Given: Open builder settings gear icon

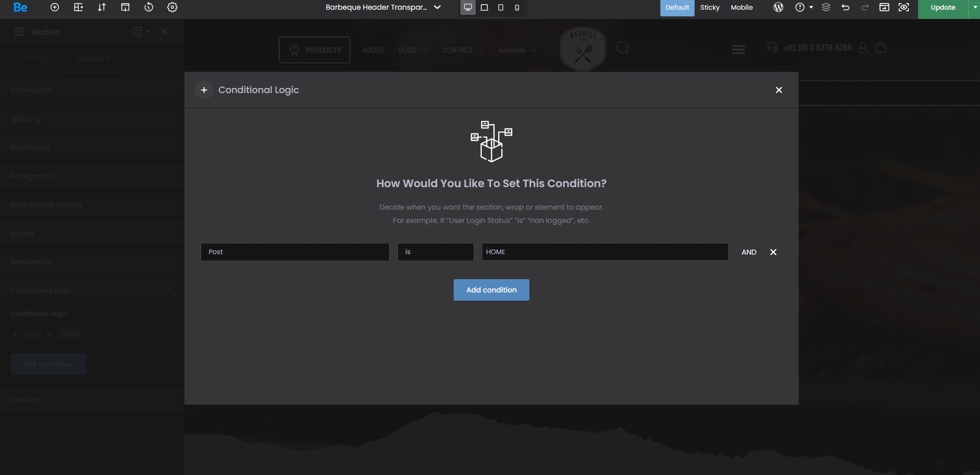Looking at the screenshot, I should [x=172, y=7].
